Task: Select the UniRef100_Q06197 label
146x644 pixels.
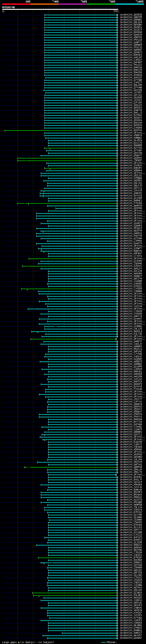Action: (131, 77)
